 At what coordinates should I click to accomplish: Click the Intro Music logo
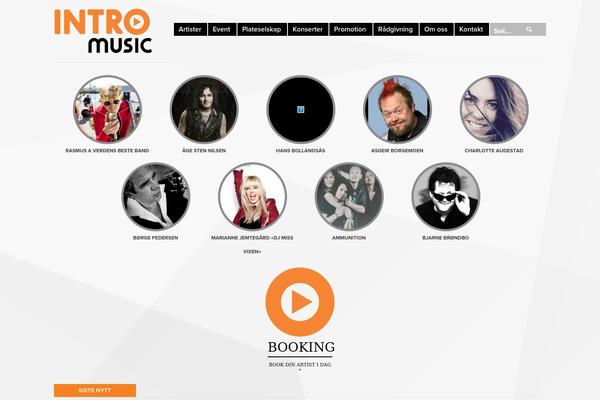pyautogui.click(x=103, y=31)
